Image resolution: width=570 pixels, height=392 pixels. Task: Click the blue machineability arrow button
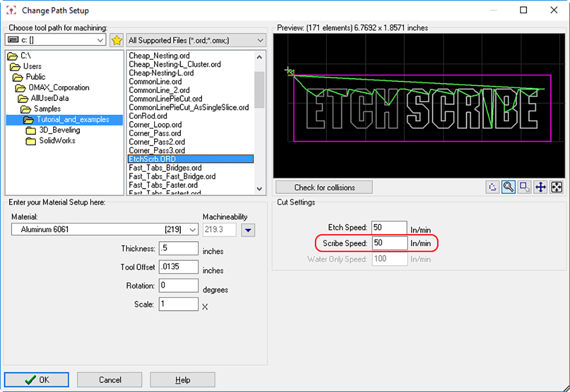(248, 230)
